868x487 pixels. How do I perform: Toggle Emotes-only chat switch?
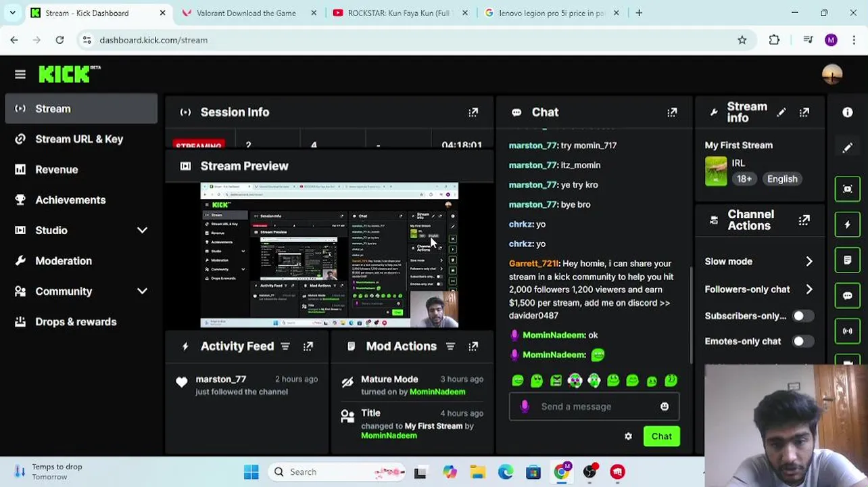point(802,342)
